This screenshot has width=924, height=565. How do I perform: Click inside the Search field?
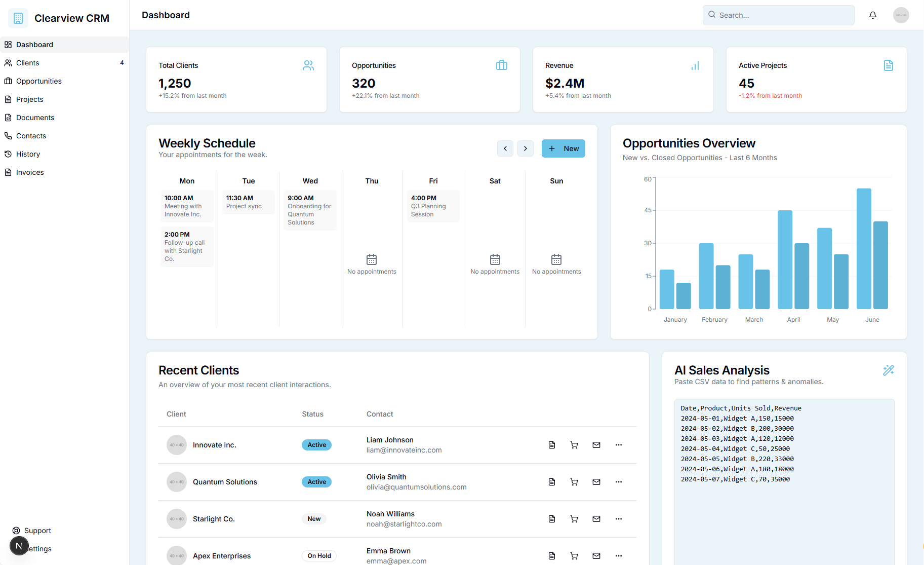point(778,15)
